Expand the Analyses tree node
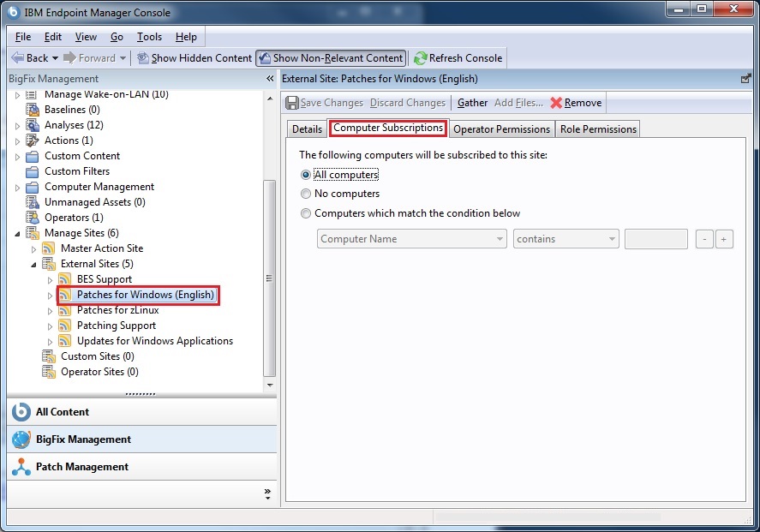The width and height of the screenshot is (760, 532). coord(17,126)
